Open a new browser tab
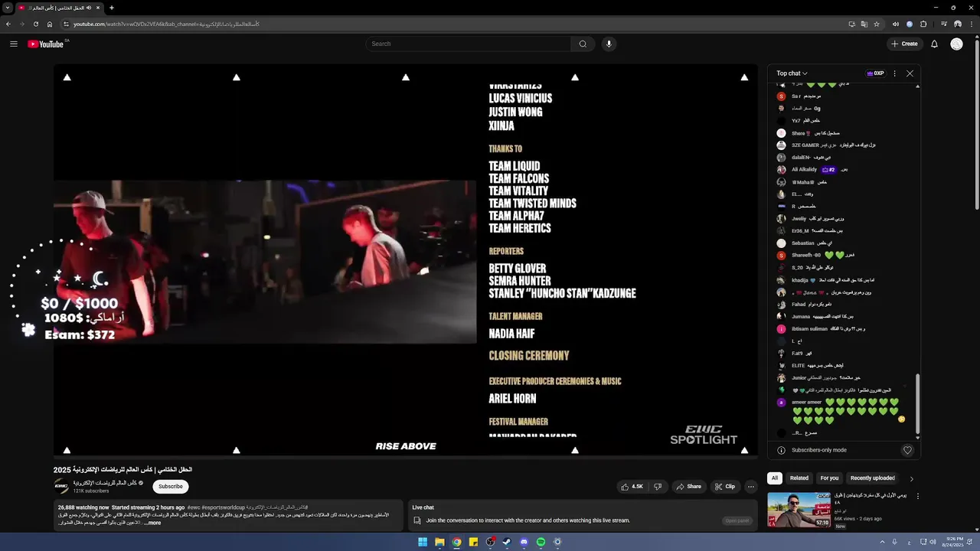This screenshot has height=551, width=980. coord(112,8)
